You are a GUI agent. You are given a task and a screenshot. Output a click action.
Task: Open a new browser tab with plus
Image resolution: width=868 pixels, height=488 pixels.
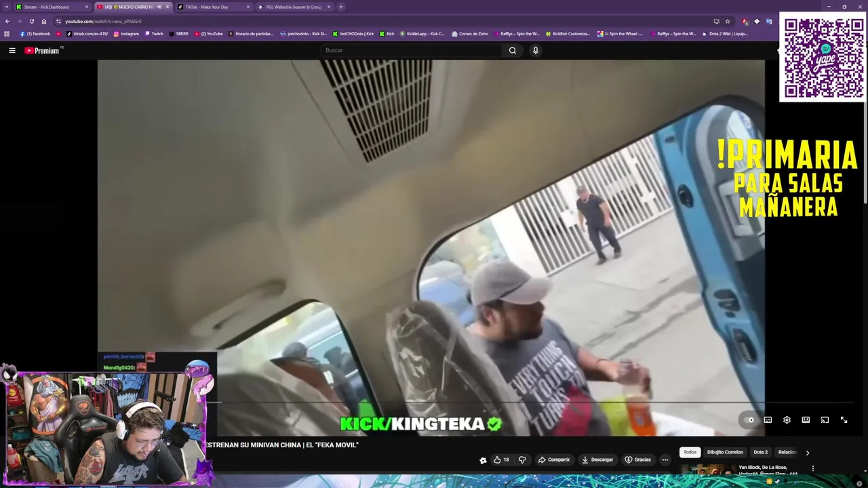[x=341, y=7]
